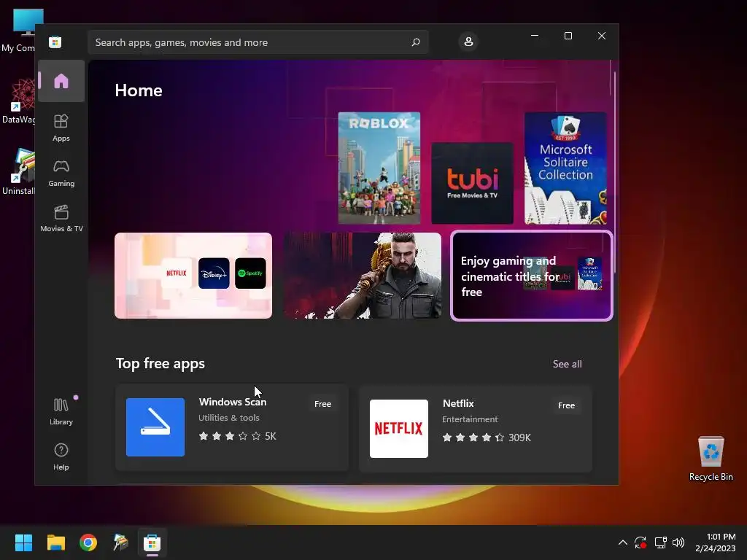Open the clock showing 1:01 PM 2/24/2023
747x560 pixels.
click(x=715, y=542)
